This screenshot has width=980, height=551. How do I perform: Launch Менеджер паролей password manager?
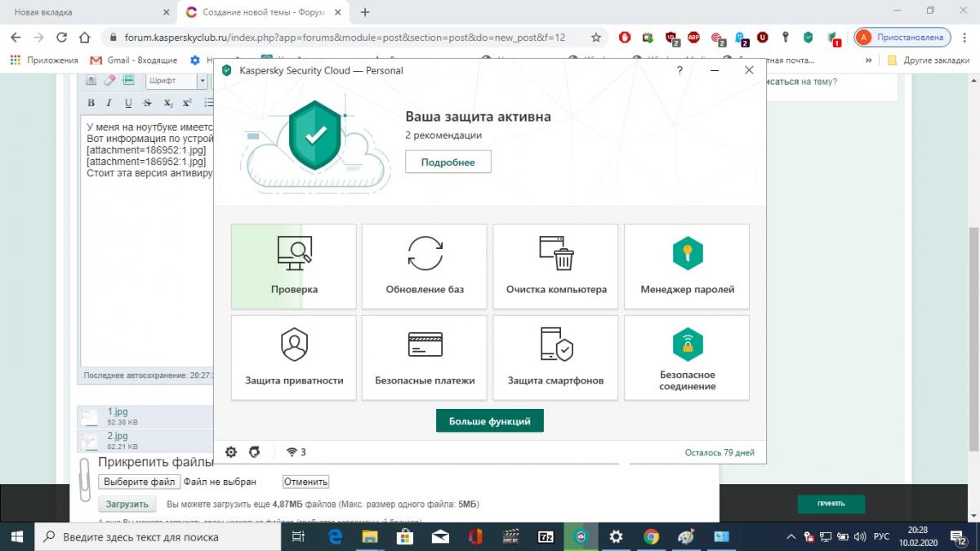point(687,266)
